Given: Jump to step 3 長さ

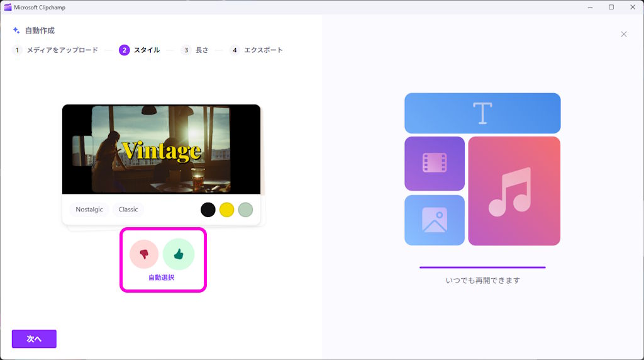Looking at the screenshot, I should click(195, 50).
